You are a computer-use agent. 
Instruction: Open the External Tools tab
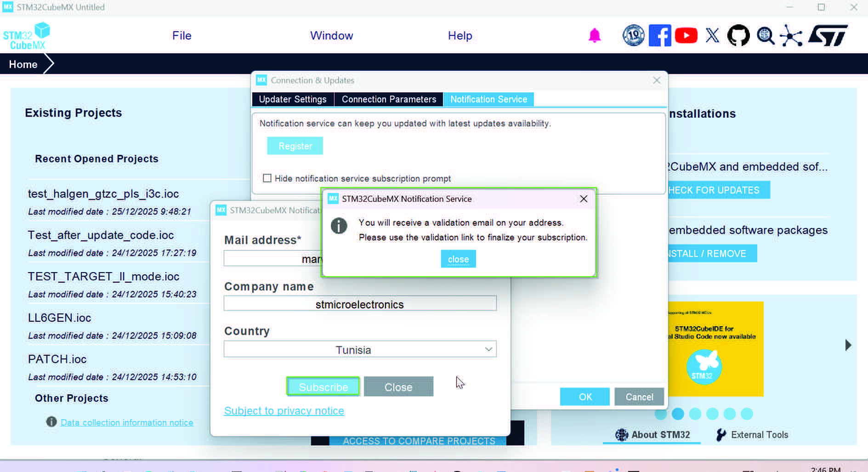(x=752, y=434)
